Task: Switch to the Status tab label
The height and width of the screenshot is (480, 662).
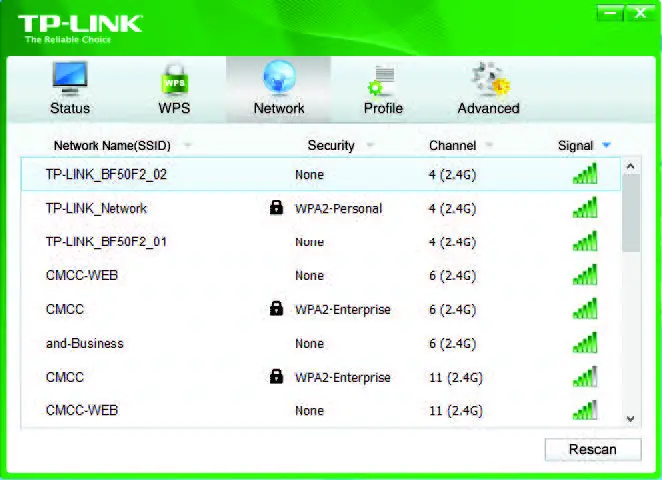Action: [70, 108]
